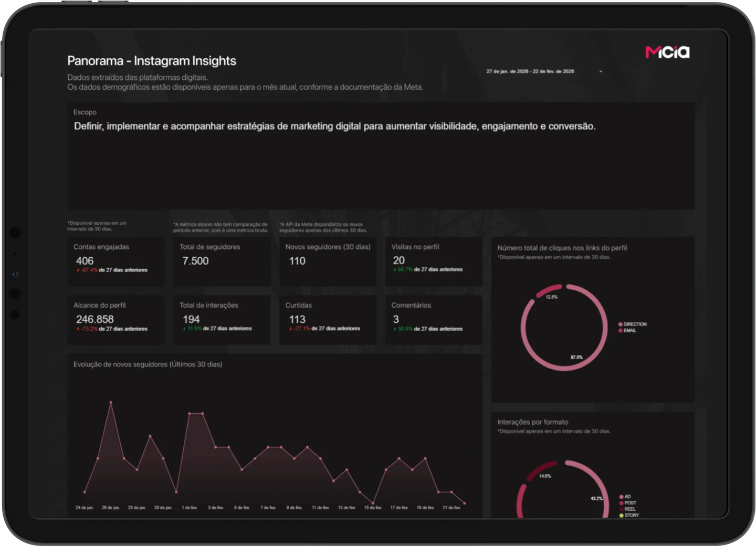
Task: Click the 12.5% segment of link clicks donut
Action: coord(548,290)
